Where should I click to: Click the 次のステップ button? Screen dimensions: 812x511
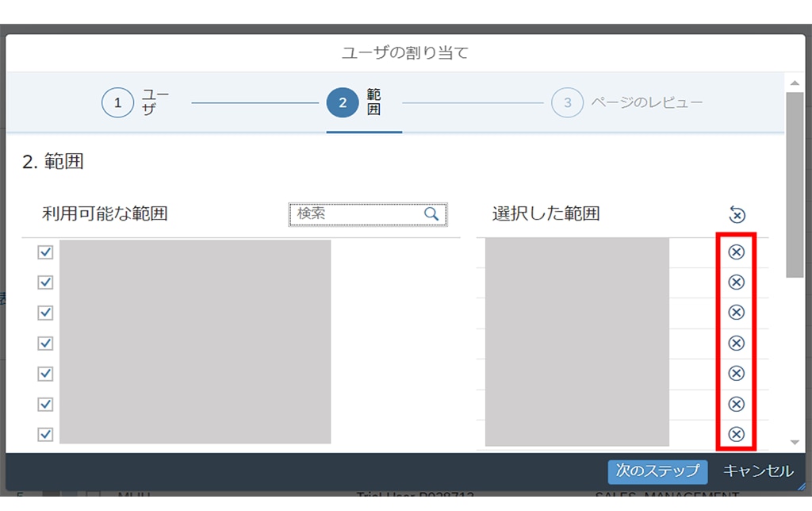point(657,471)
